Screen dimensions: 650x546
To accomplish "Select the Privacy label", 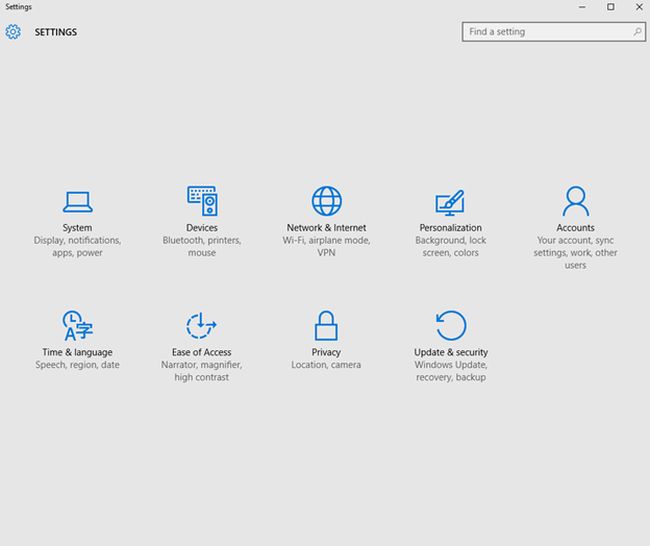I will [326, 352].
